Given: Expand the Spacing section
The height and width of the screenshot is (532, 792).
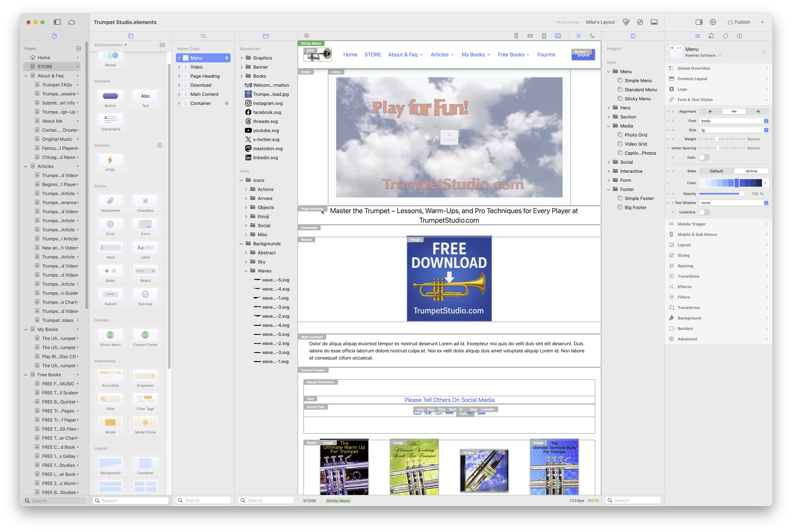Looking at the screenshot, I should click(718, 266).
